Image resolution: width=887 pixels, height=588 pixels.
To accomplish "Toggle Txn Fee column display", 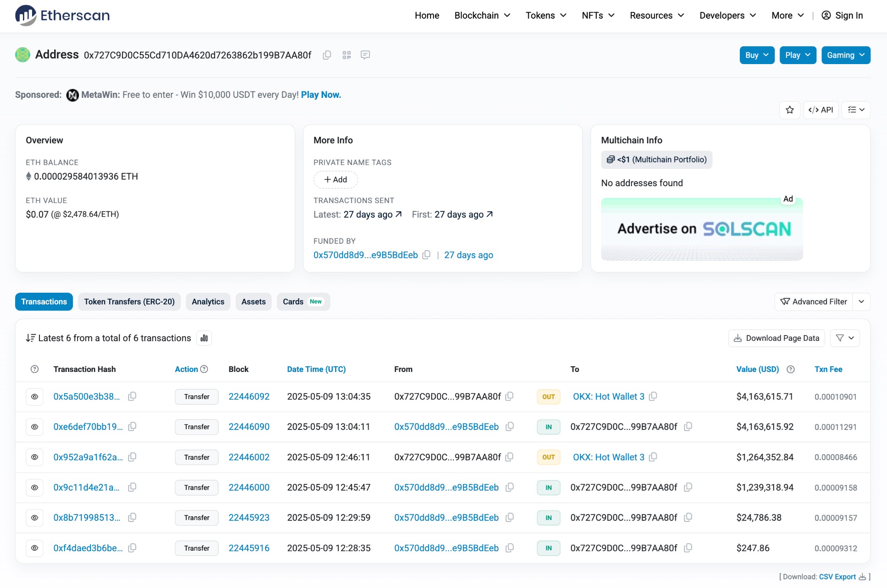I will [828, 369].
